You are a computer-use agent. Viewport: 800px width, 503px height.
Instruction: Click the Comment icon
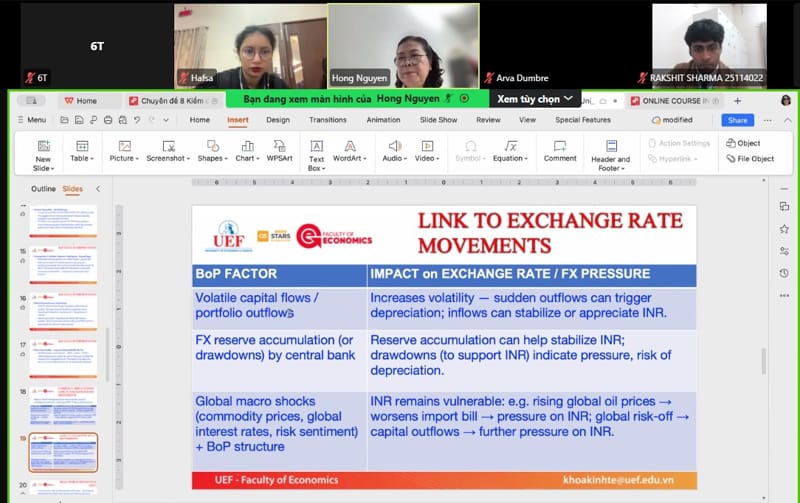[560, 146]
